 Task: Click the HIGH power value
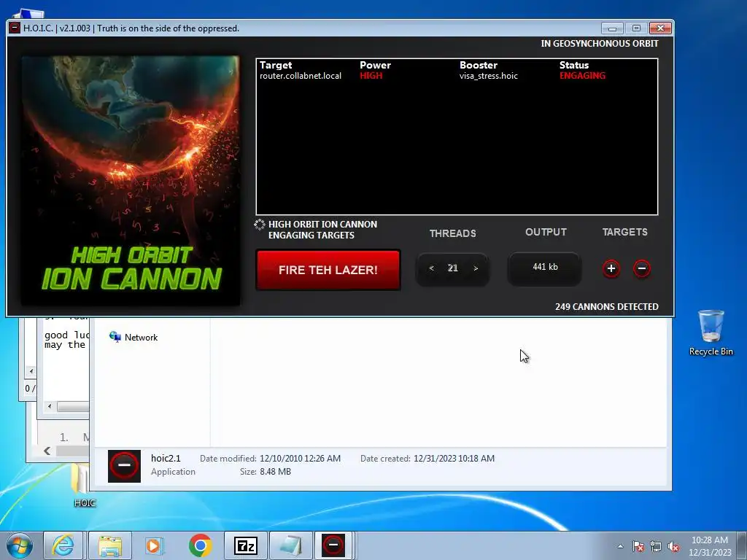(x=371, y=76)
